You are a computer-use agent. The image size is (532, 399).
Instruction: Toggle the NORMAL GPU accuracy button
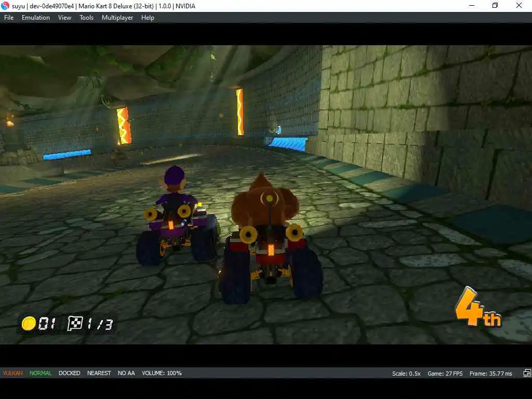41,373
